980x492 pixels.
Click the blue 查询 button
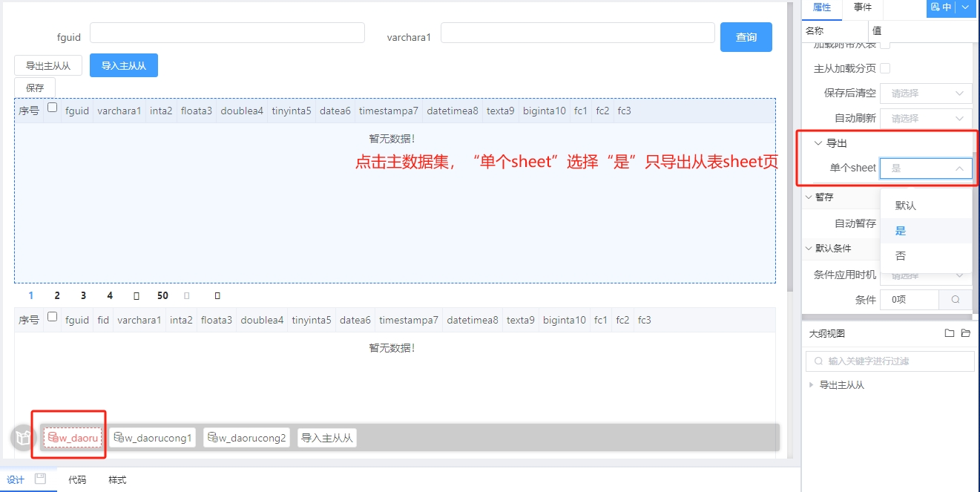[x=746, y=37]
